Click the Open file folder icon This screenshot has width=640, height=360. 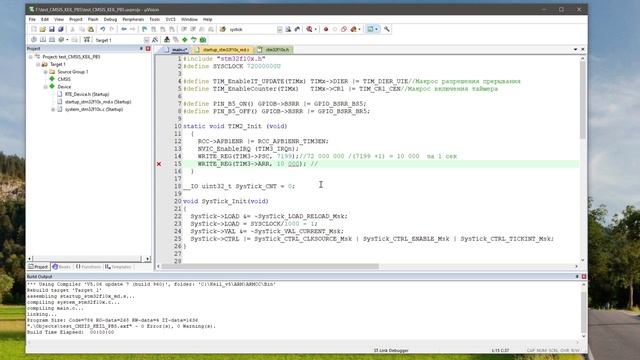(x=43, y=29)
